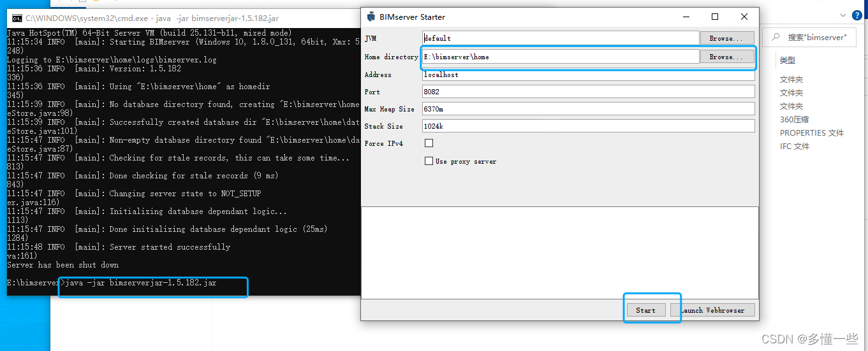
Task: Click the Max Heap Size label
Action: 389,109
